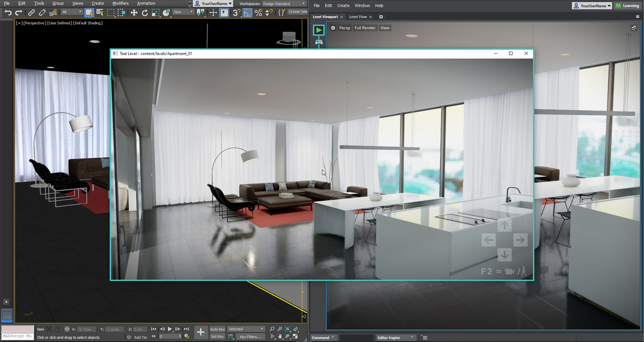Image resolution: width=644 pixels, height=342 pixels.
Task: Click the Full Render viewport button
Action: pos(365,28)
